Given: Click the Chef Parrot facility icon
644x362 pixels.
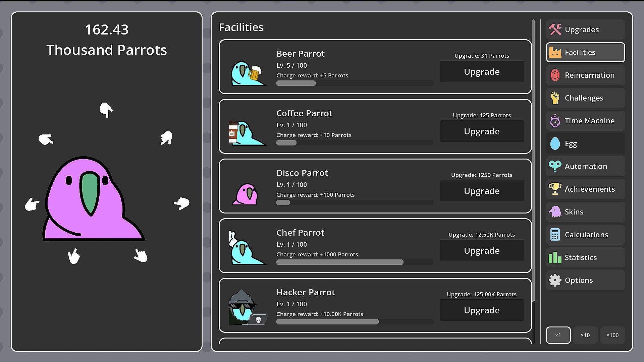Looking at the screenshot, I should tap(247, 248).
